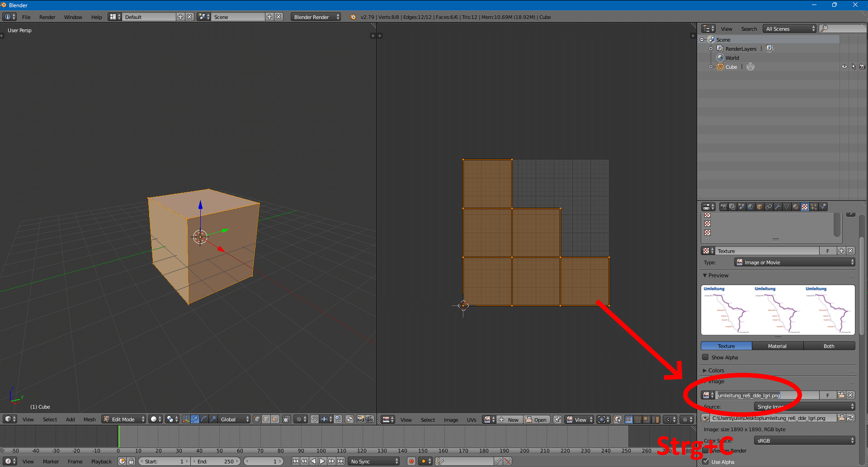Enable the Show Alpha checkbox
This screenshot has height=467, width=868.
[x=705, y=357]
